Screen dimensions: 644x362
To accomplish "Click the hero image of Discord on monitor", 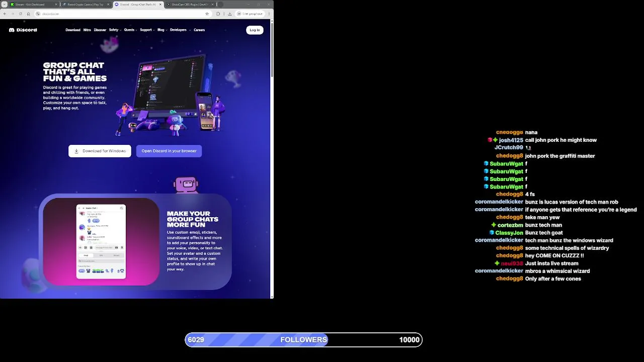I will click(171, 96).
